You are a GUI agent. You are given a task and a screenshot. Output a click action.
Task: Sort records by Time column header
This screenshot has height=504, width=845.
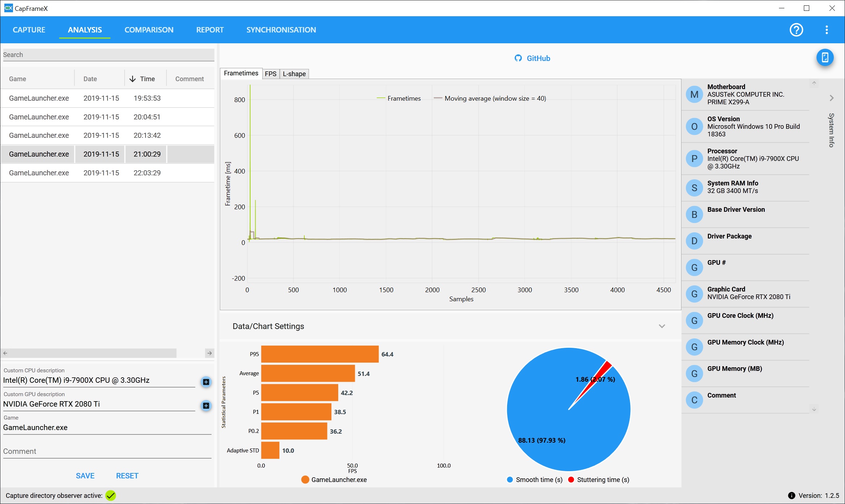click(x=147, y=79)
